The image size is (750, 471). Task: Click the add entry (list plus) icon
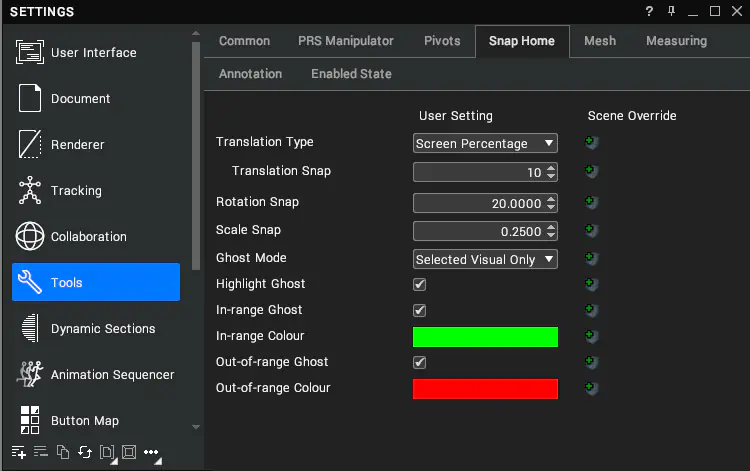coord(19,452)
